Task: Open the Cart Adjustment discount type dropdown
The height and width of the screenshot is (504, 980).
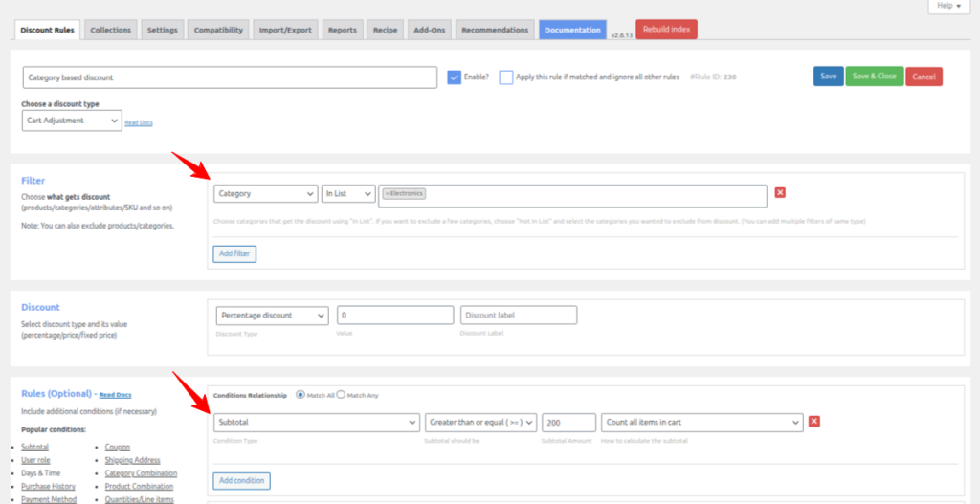Action: (x=72, y=121)
